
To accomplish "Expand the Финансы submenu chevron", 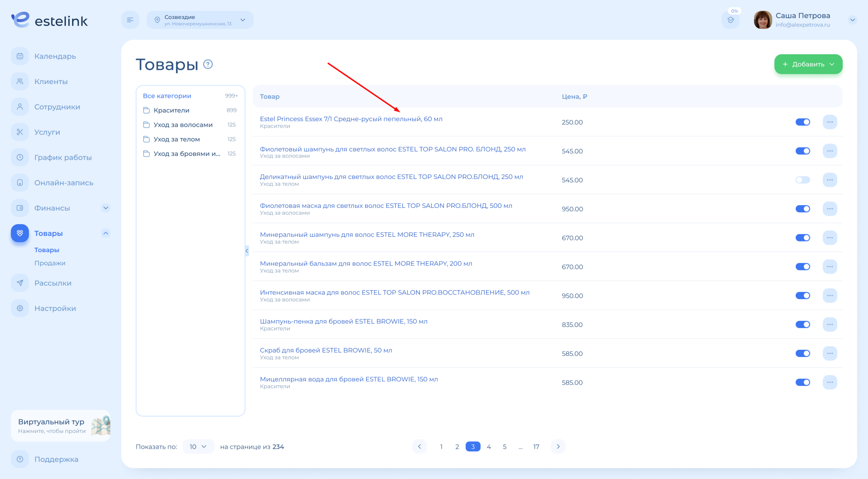I will click(x=106, y=208).
